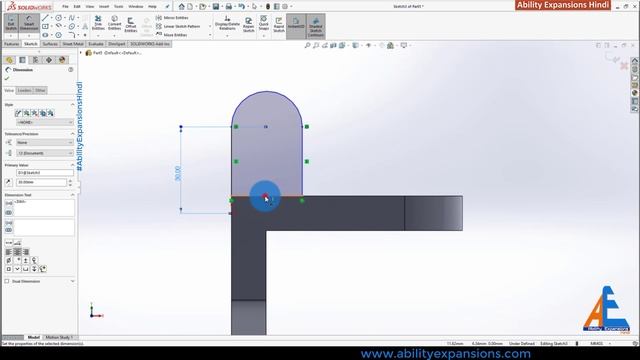Open the DimXpertManager tab icon
640x360 pixels.
point(49,60)
